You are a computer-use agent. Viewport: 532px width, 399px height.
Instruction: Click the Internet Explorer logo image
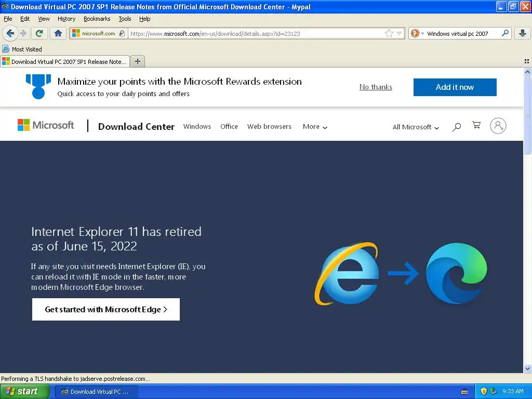click(x=347, y=273)
